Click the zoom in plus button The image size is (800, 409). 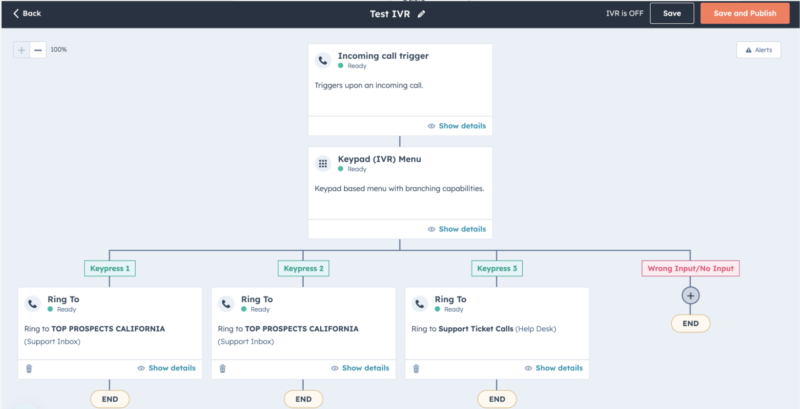click(21, 50)
